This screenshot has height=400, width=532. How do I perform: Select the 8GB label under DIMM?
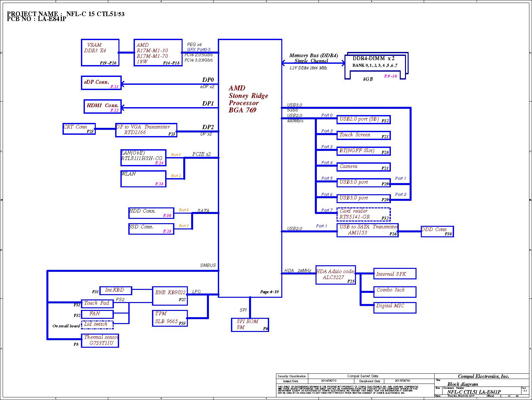tap(368, 79)
